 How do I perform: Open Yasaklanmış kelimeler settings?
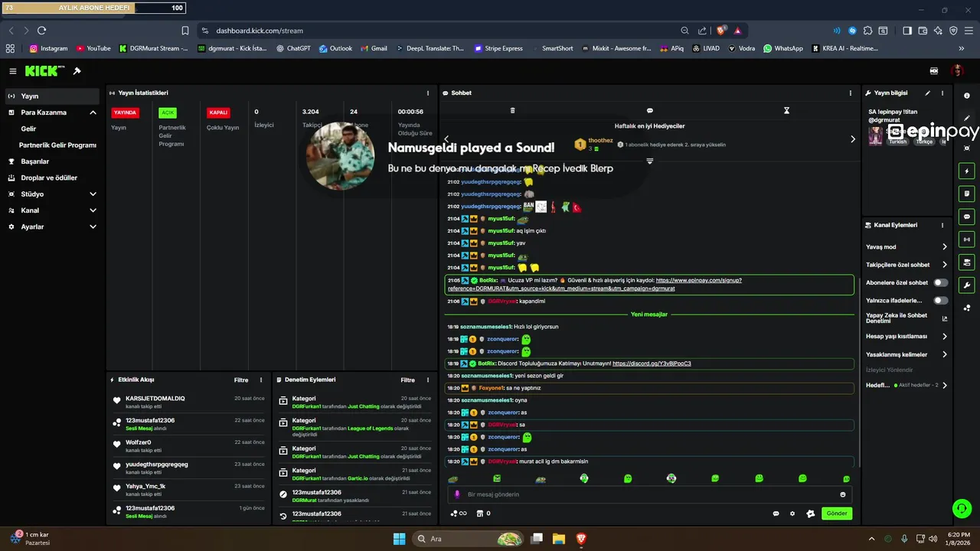point(906,354)
